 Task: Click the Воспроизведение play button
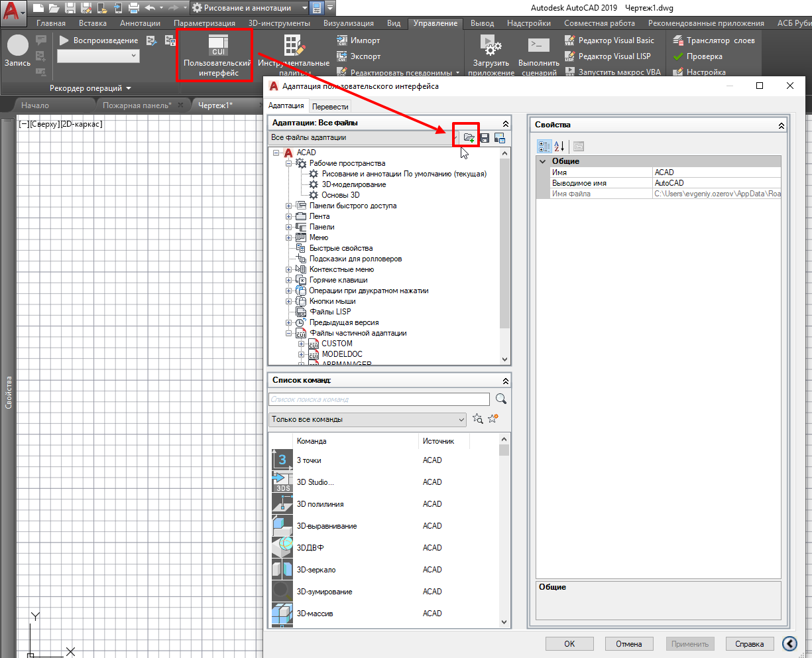tap(99, 40)
